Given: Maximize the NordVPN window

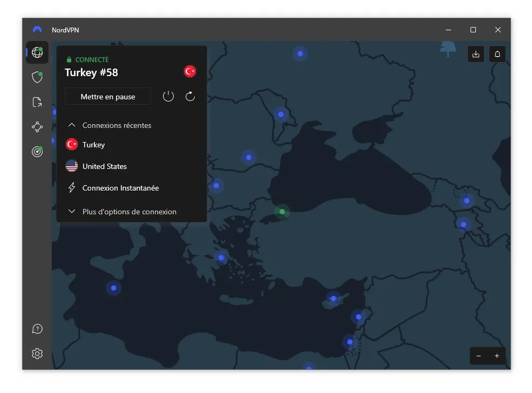Looking at the screenshot, I should (473, 30).
